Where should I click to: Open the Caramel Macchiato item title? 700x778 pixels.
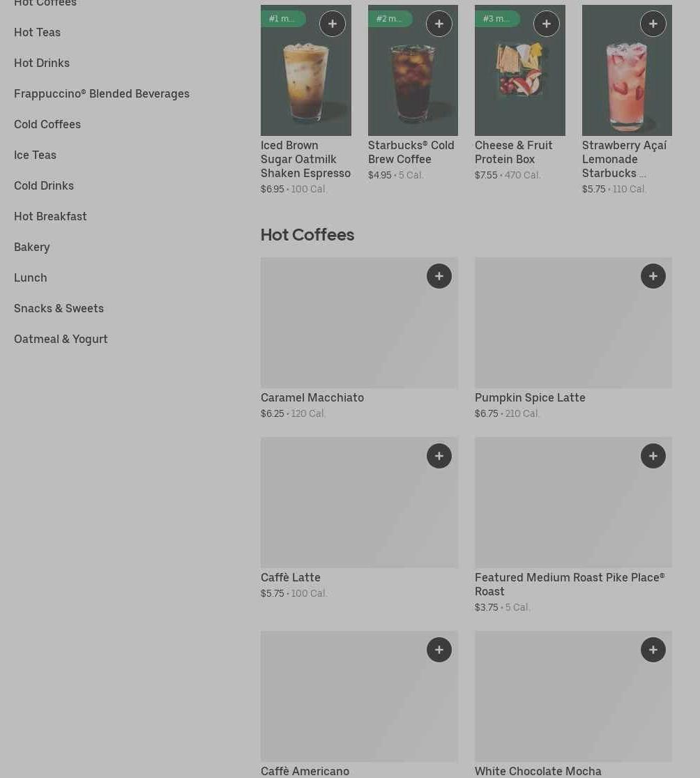click(312, 397)
